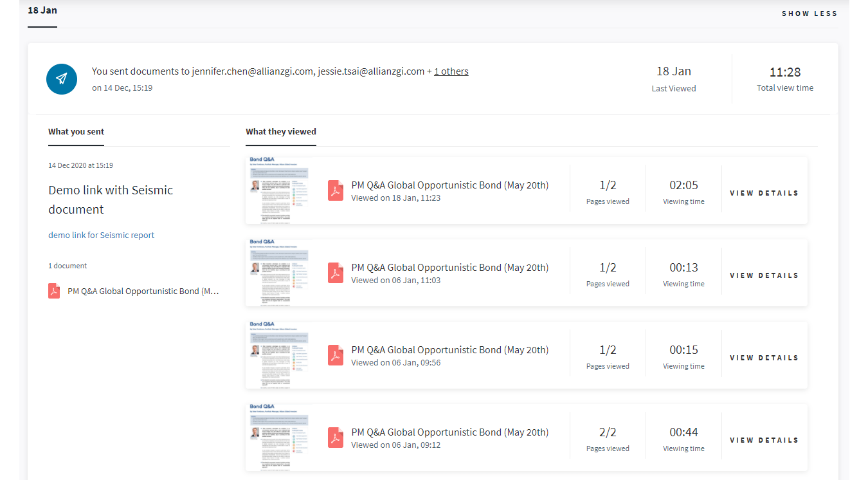Open document thumbnail viewed 06 Jan, 11:03
This screenshot has height=480, width=868.
[279, 273]
